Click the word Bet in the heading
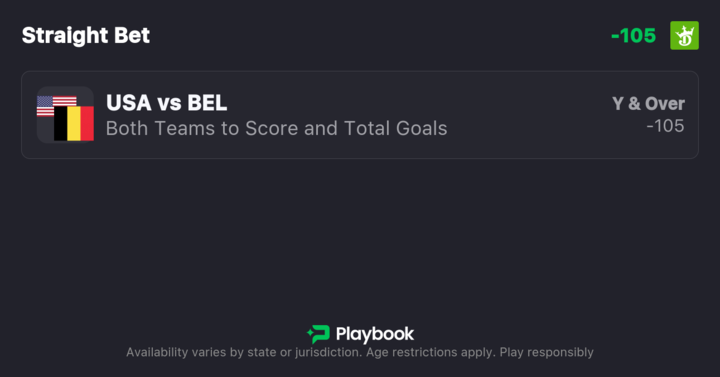Screen dimensions: 720x377 pos(132,35)
